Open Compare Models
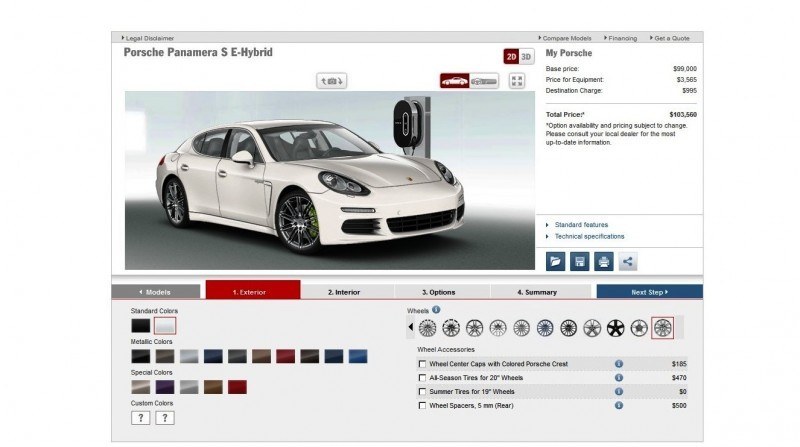Image resolution: width=800 pixels, height=447 pixels. 566,38
